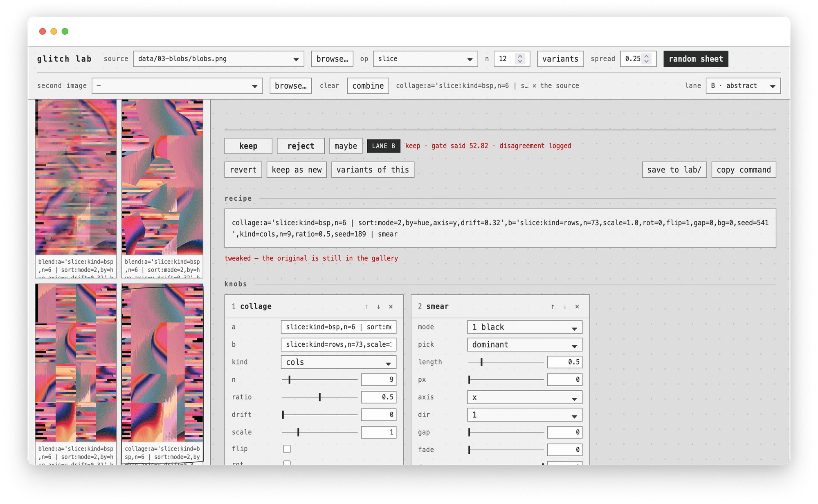Click the glitch lab title
This screenshot has height=504, width=818.
point(64,59)
